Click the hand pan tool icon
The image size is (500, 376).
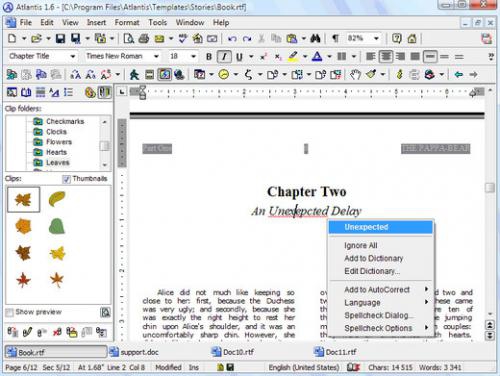355,74
